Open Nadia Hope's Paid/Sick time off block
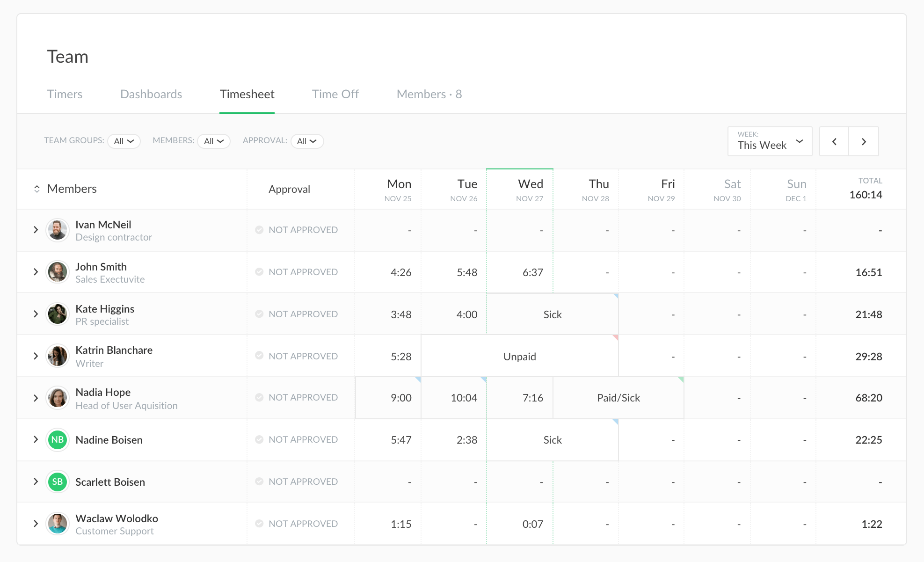This screenshot has height=562, width=924. [x=618, y=398]
